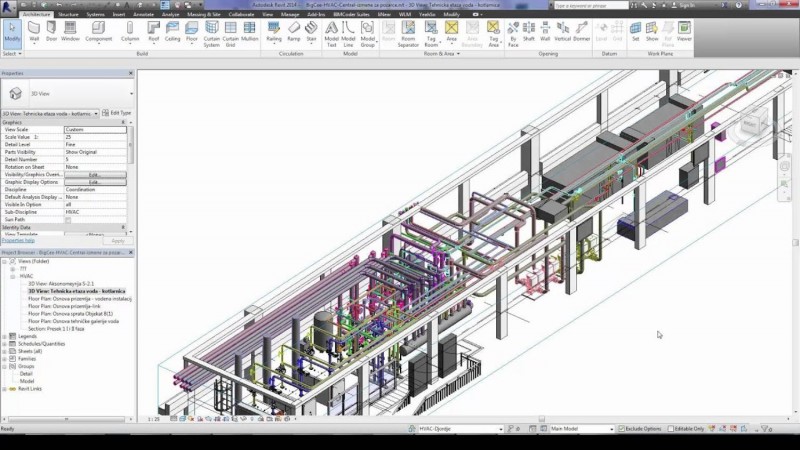
Task: Expand the Room & Area panel dropdown
Action: [x=442, y=54]
